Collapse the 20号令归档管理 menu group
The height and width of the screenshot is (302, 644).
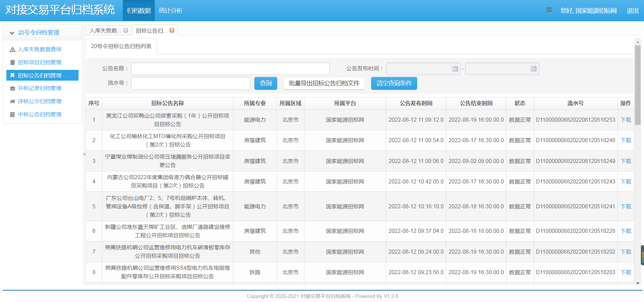click(x=12, y=33)
